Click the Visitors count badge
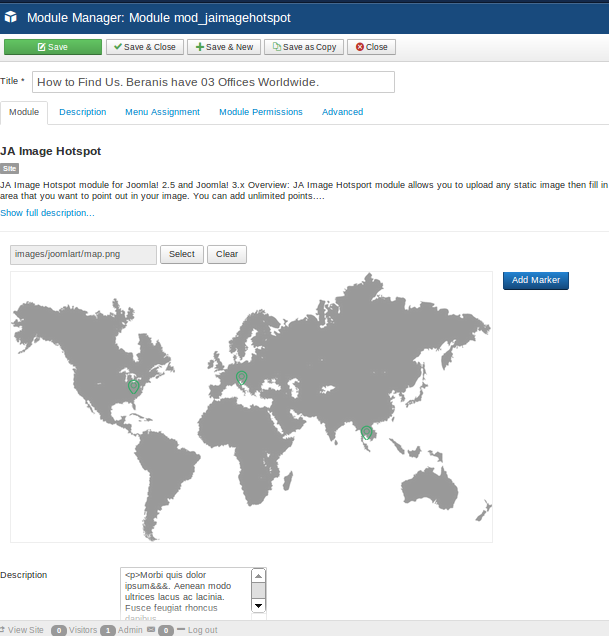The height and width of the screenshot is (636, 609). click(59, 630)
